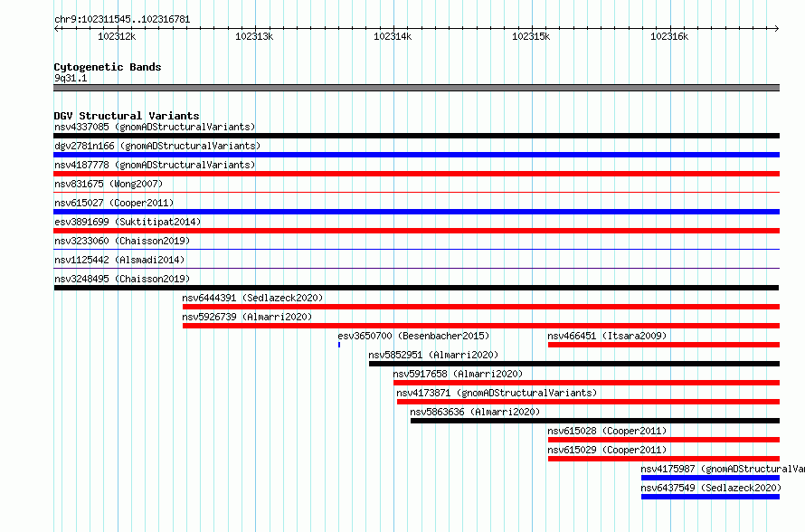Image resolution: width=805 pixels, height=532 pixels.
Task: Click the red nsv615029 variant bar
Action: (664, 459)
